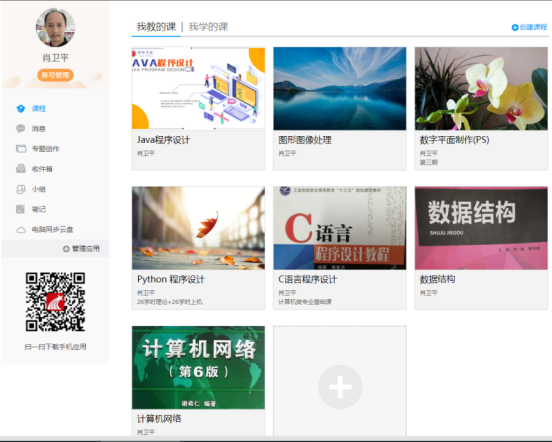Switch to the 我教的课 tab

156,27
